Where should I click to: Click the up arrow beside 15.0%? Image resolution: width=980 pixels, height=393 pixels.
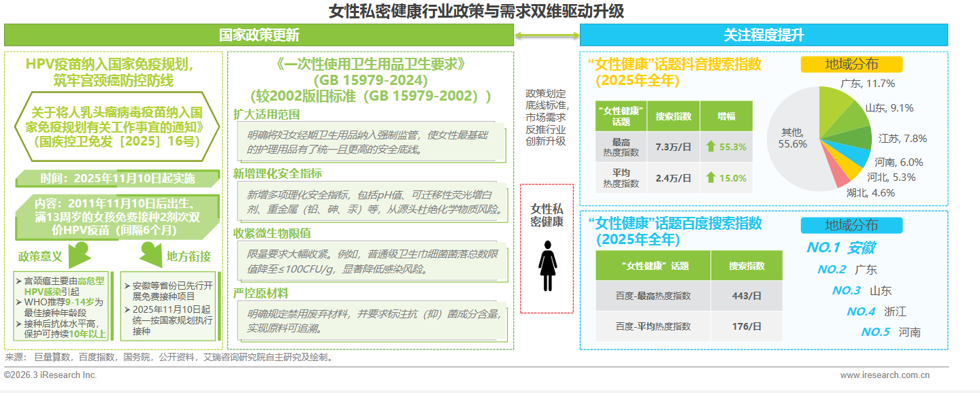click(x=710, y=177)
